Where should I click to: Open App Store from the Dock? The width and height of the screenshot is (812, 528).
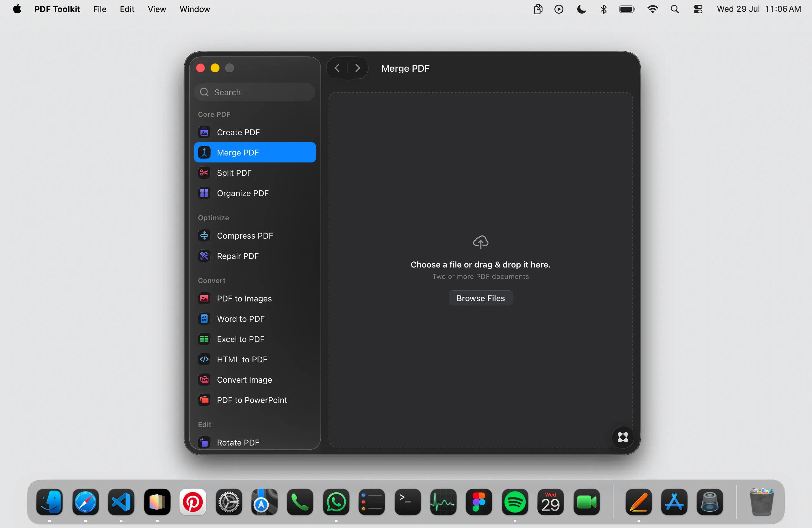click(x=674, y=502)
